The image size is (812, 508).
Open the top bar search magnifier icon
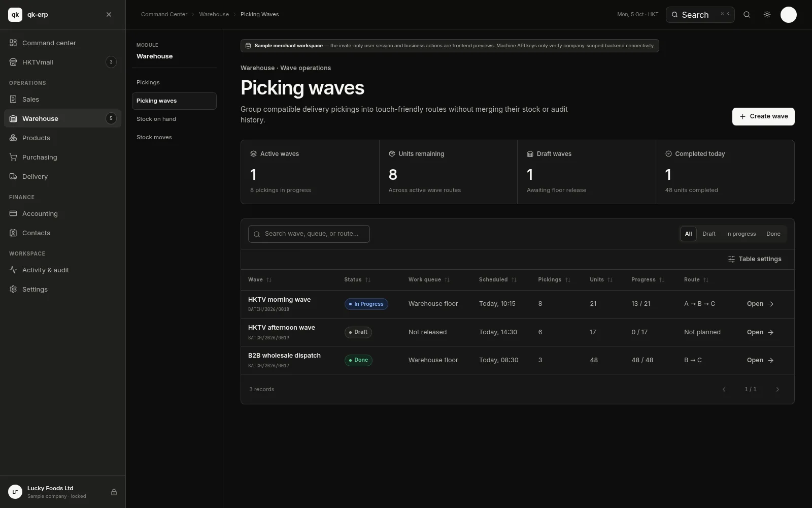coord(747,15)
